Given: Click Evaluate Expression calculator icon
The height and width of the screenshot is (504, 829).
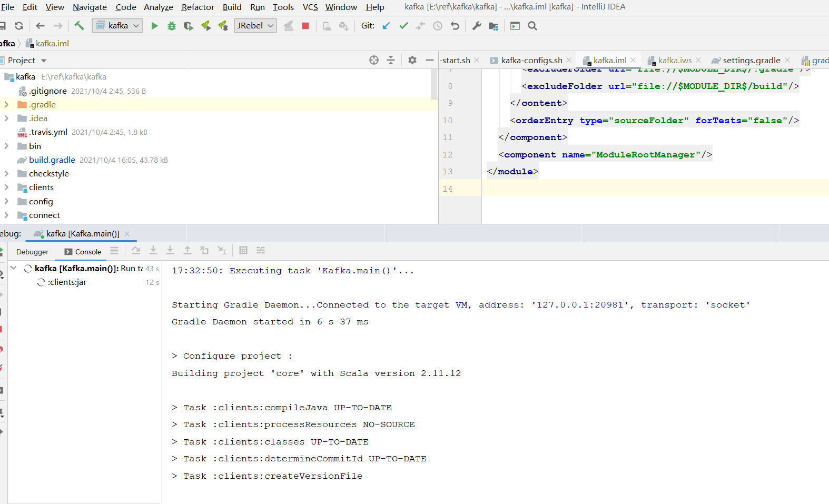Looking at the screenshot, I should point(243,251).
